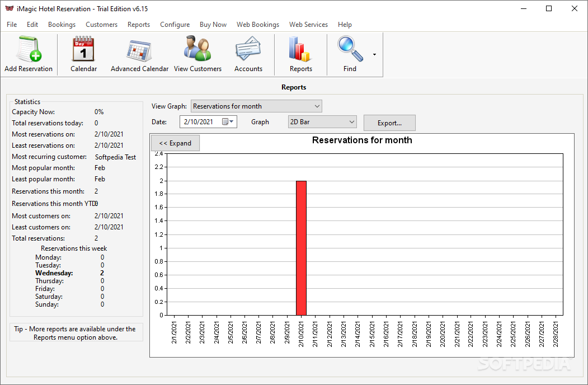This screenshot has height=385, width=588.
Task: Click the 'Total reservations:' label
Action: [38, 238]
